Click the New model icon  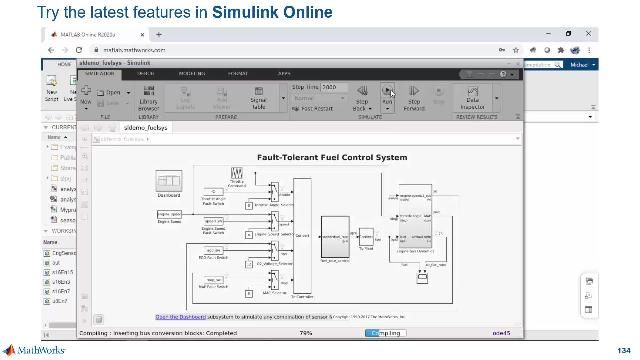click(x=85, y=90)
